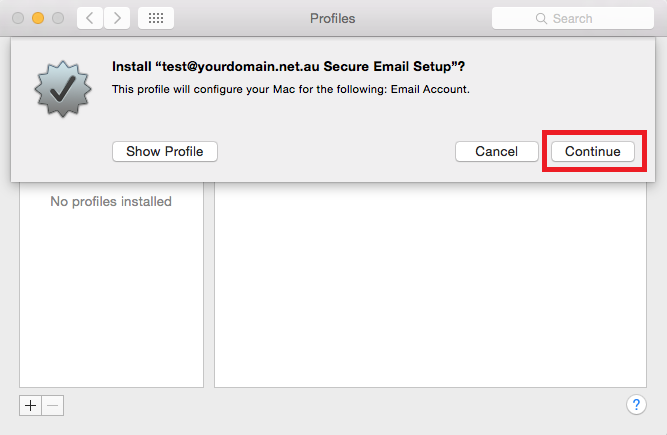Go back with the left chevron

tap(90, 18)
